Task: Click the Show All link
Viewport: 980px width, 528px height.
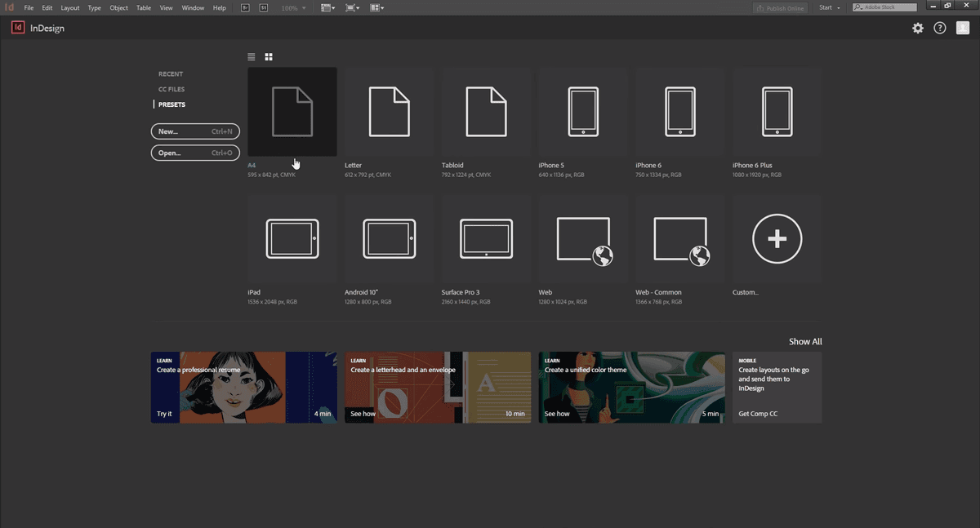Action: pyautogui.click(x=805, y=342)
